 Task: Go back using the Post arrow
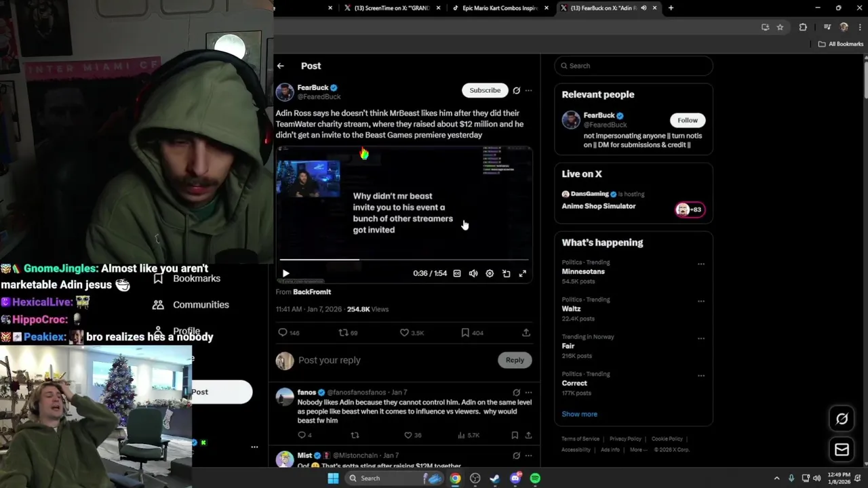tap(281, 66)
